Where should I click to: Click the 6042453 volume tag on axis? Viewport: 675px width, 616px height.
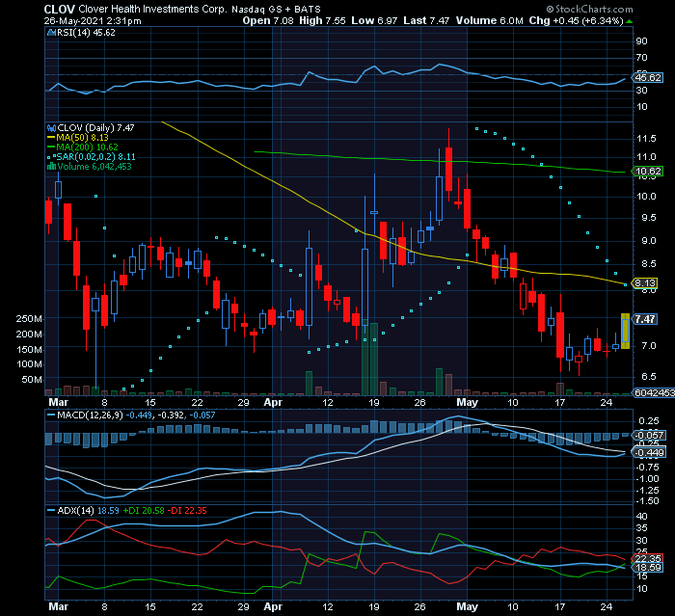(x=654, y=393)
